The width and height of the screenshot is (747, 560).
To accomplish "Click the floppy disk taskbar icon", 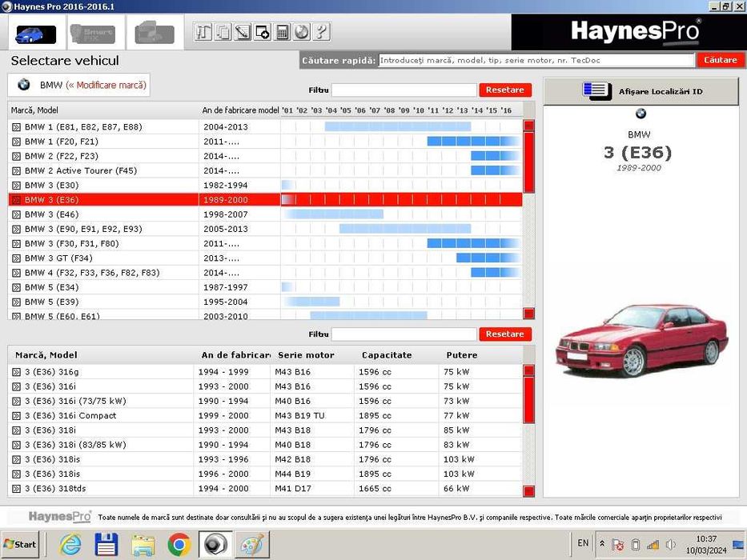I will 106,544.
